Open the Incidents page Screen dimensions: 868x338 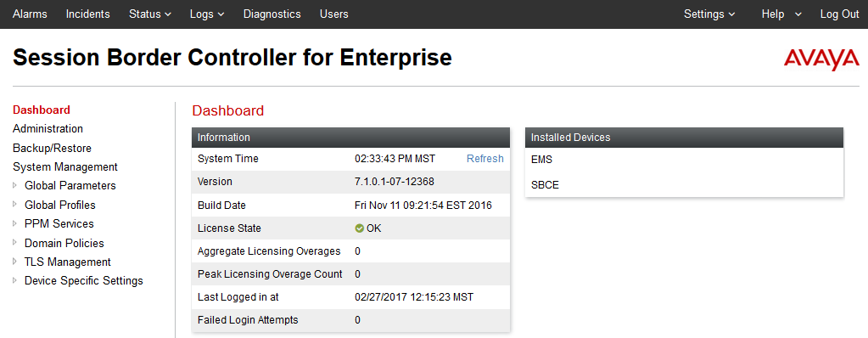88,14
